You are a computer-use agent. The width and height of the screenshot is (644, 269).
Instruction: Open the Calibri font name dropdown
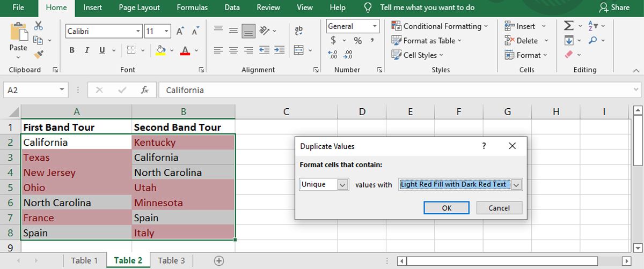point(138,31)
